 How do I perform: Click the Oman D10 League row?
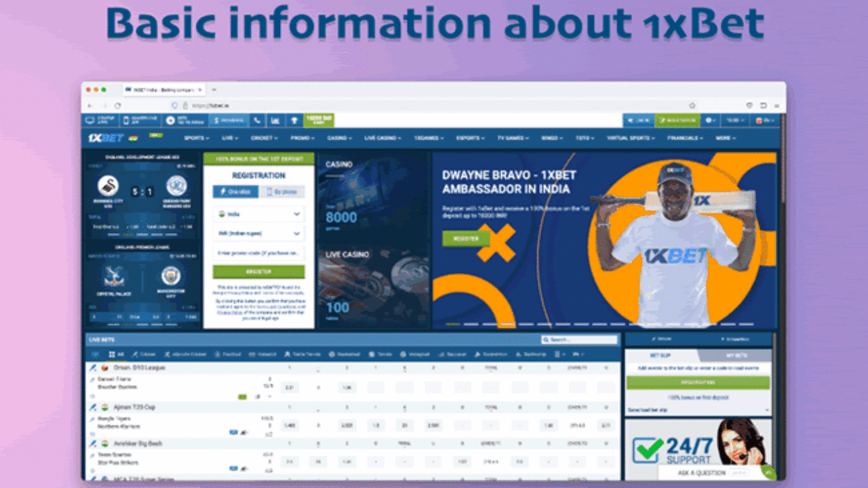click(x=353, y=367)
